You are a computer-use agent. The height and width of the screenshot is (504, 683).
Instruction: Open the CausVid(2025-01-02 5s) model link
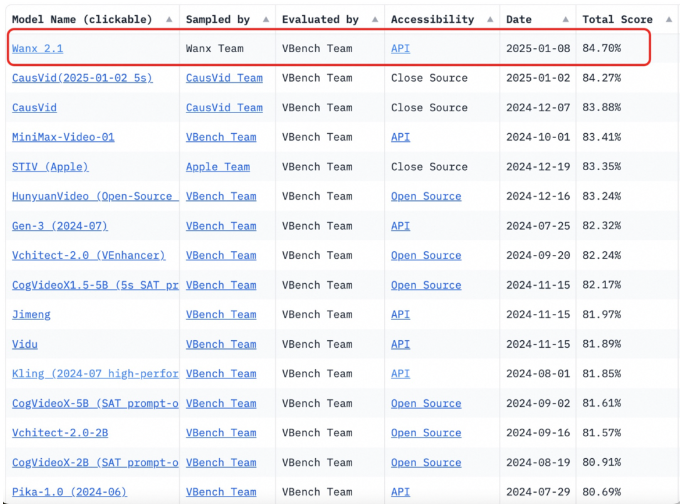pos(83,78)
